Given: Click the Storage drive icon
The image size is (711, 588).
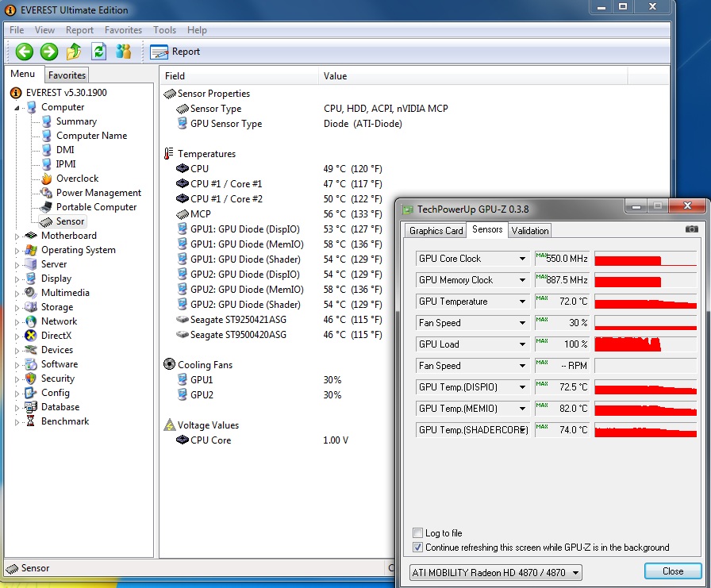Looking at the screenshot, I should [31, 307].
